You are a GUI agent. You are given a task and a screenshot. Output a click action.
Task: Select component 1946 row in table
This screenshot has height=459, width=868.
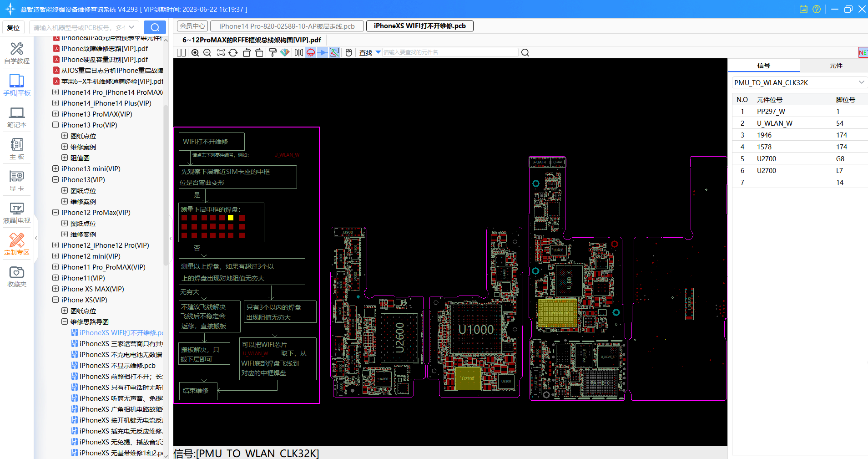coord(800,135)
